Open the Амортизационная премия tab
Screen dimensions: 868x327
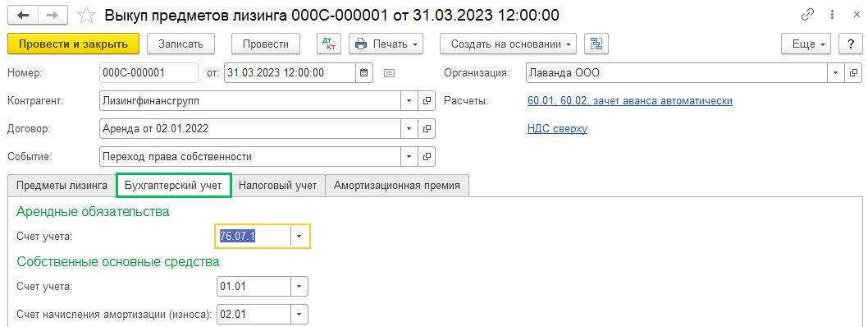coord(397,186)
